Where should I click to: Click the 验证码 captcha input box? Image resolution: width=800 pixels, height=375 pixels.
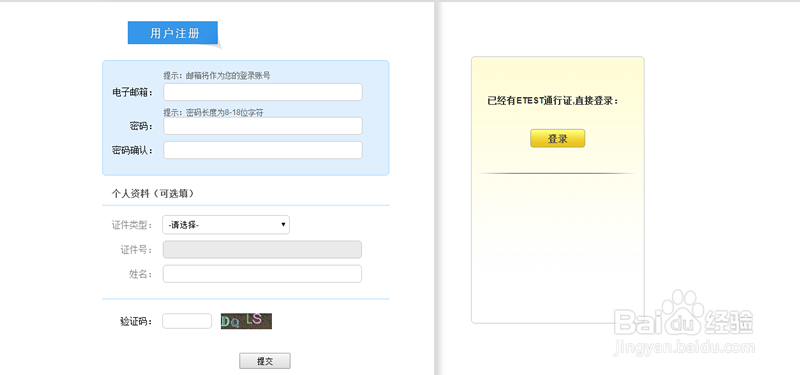(187, 321)
